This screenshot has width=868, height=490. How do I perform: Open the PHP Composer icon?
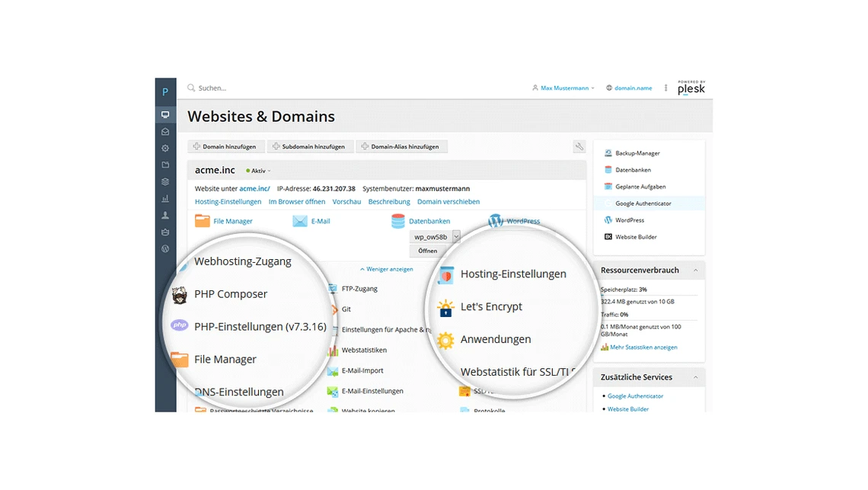pos(180,294)
